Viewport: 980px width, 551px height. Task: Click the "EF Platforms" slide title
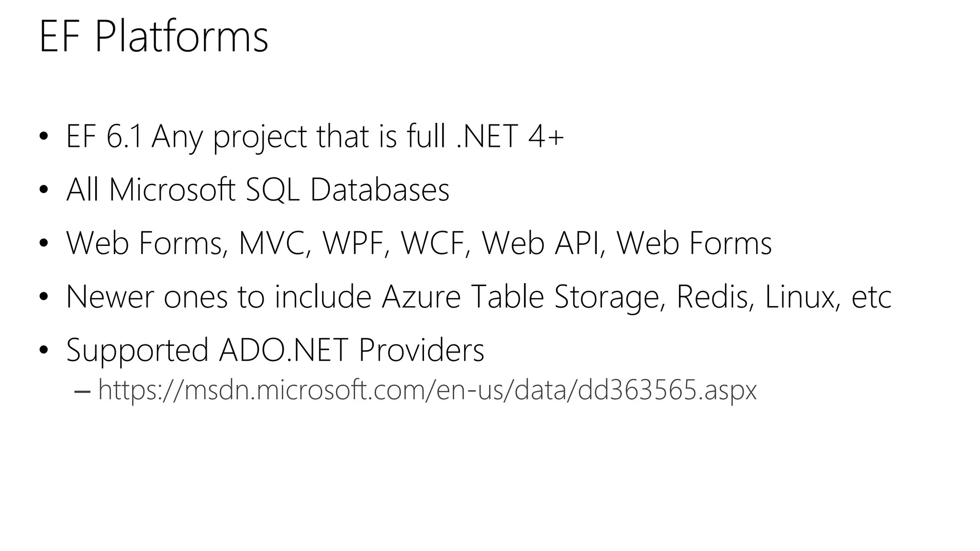[153, 37]
